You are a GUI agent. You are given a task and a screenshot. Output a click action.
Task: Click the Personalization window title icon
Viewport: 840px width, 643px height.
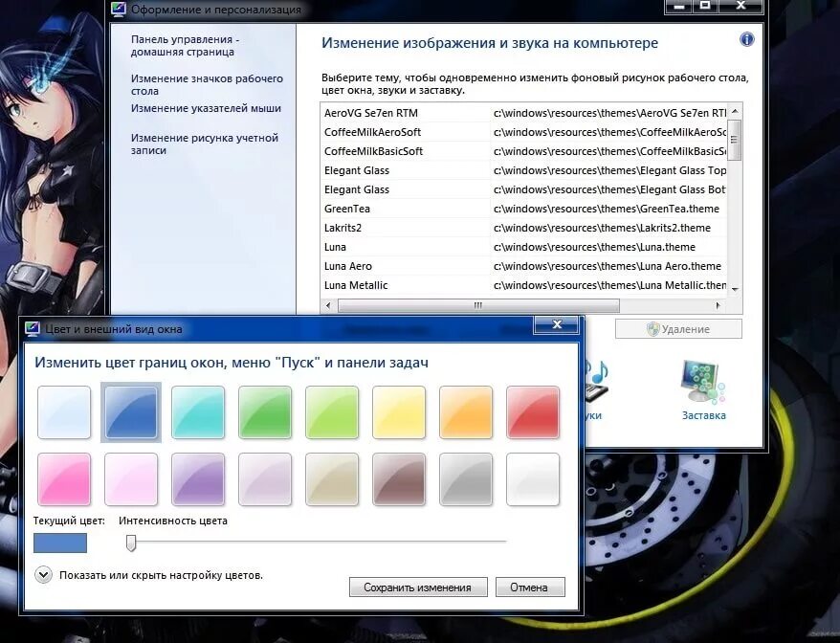pos(119,10)
